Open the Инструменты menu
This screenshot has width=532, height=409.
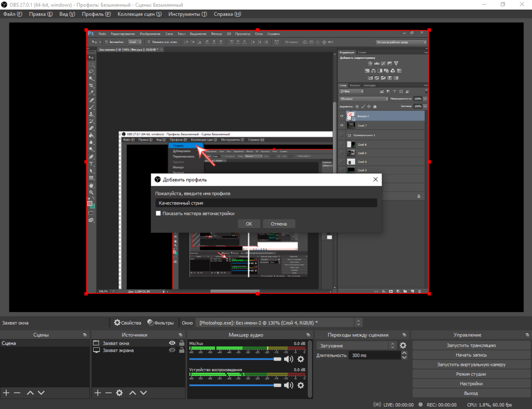188,14
